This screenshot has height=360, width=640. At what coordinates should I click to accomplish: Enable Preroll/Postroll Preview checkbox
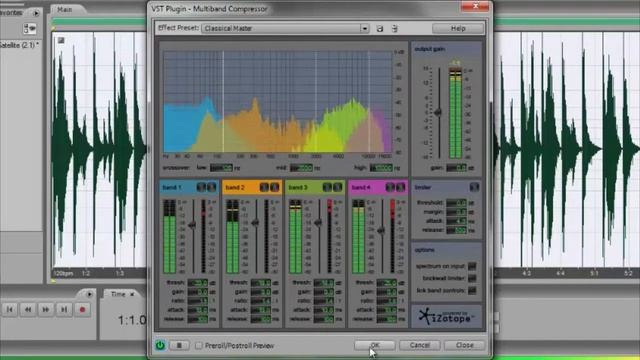pos(199,346)
